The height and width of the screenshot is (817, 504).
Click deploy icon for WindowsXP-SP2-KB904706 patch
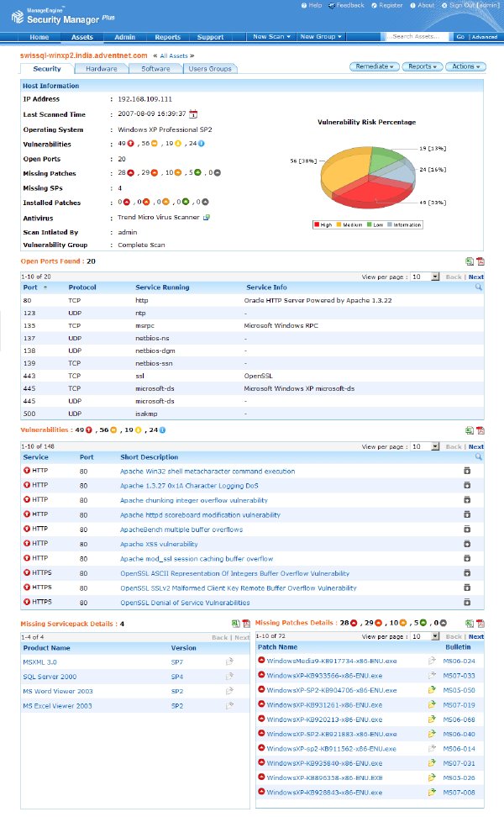(432, 690)
